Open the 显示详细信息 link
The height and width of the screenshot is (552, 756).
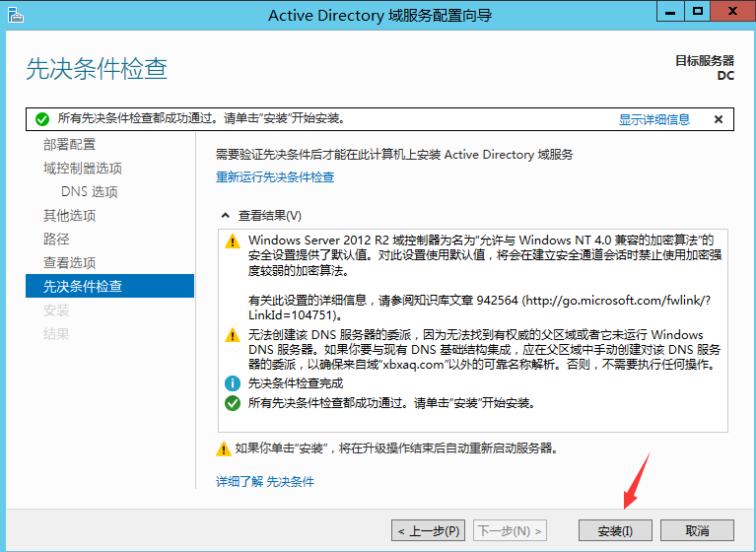click(x=654, y=119)
